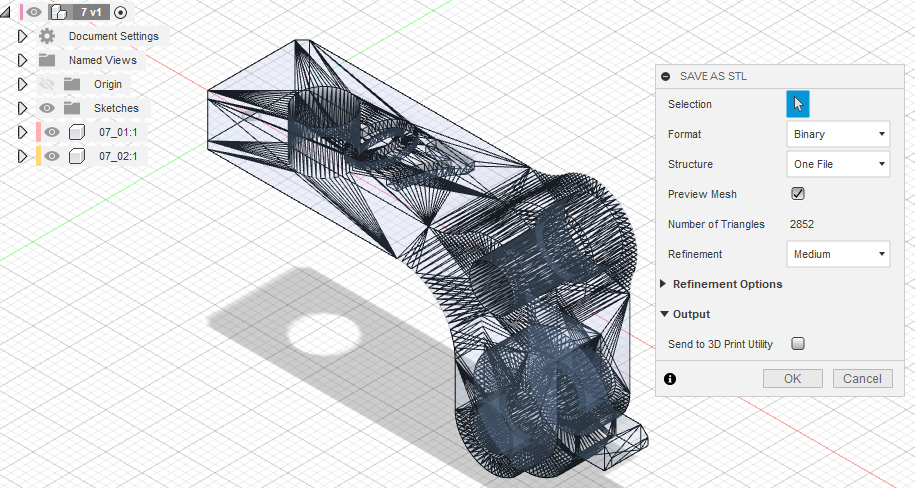Hide the 07_02:1 component
The width and height of the screenshot is (915, 488).
pos(52,156)
